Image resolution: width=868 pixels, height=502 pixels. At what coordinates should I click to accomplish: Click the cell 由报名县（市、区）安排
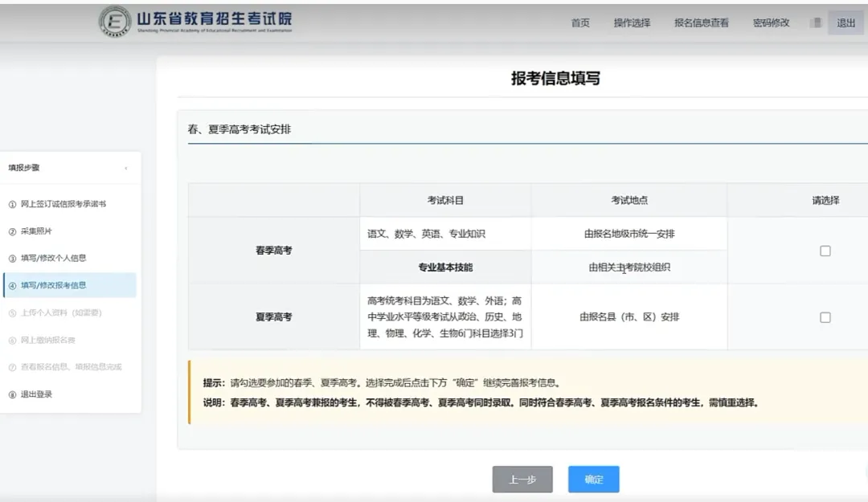(x=628, y=317)
